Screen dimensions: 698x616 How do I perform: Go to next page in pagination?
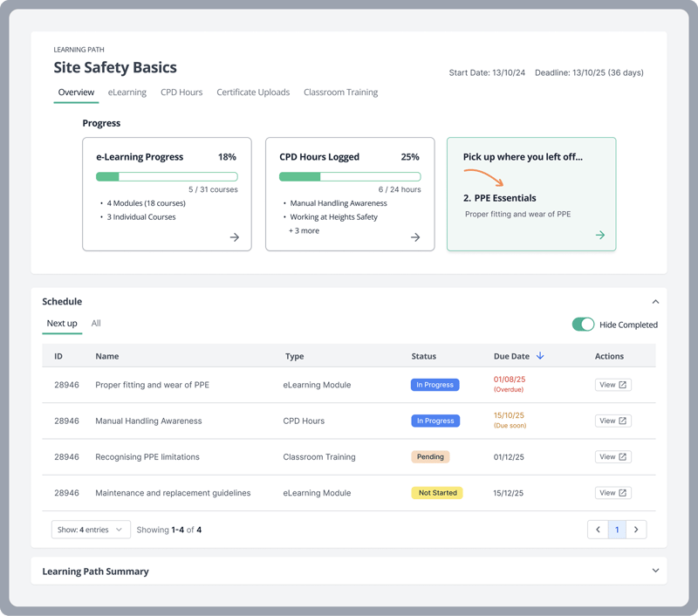[x=636, y=530]
